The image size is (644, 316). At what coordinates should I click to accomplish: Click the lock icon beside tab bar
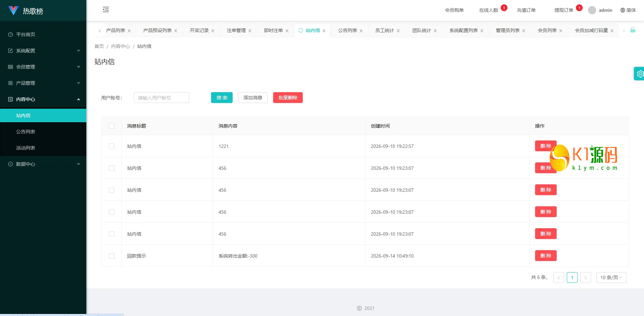click(633, 30)
